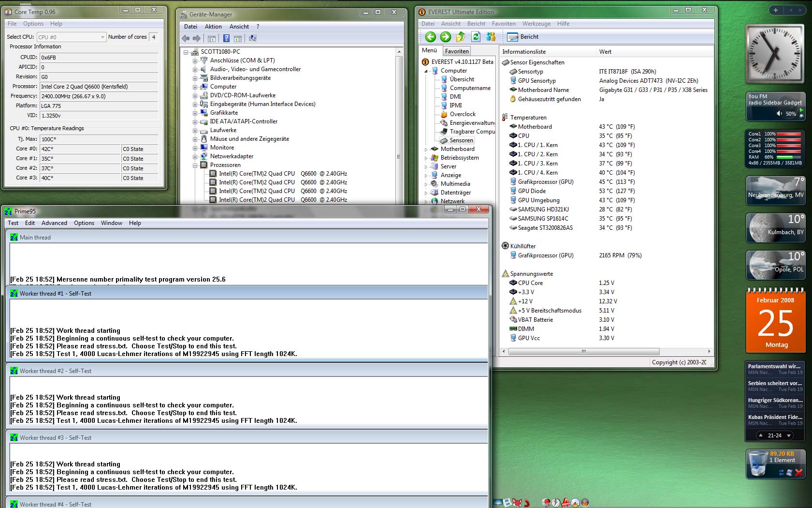Click the Main thread window icon in Prime95
The width and height of the screenshot is (812, 508).
14,238
